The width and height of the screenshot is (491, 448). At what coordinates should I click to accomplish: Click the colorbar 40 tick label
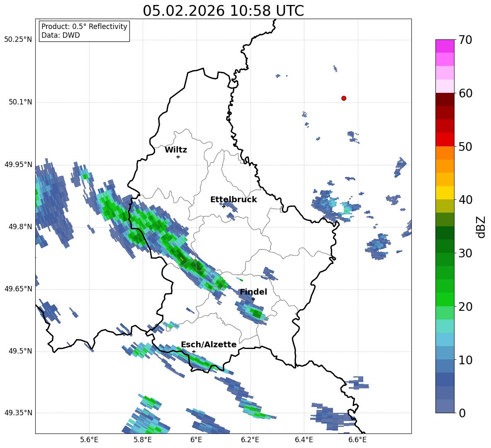point(465,200)
